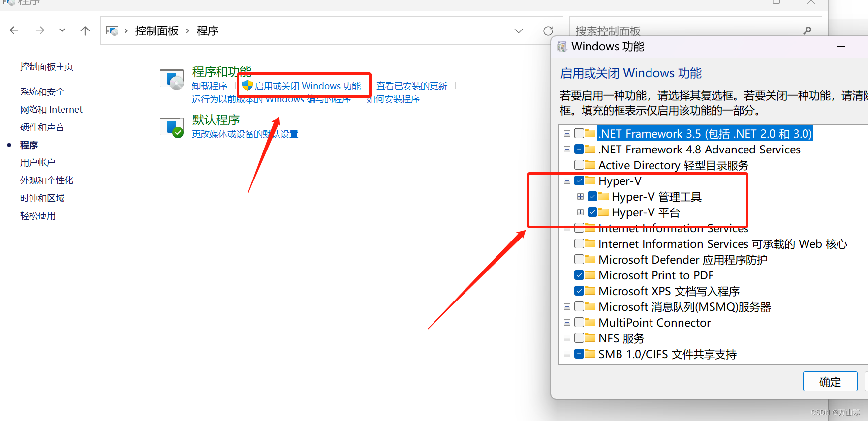Open 默认程序 heading link
This screenshot has height=421, width=868.
click(x=216, y=120)
